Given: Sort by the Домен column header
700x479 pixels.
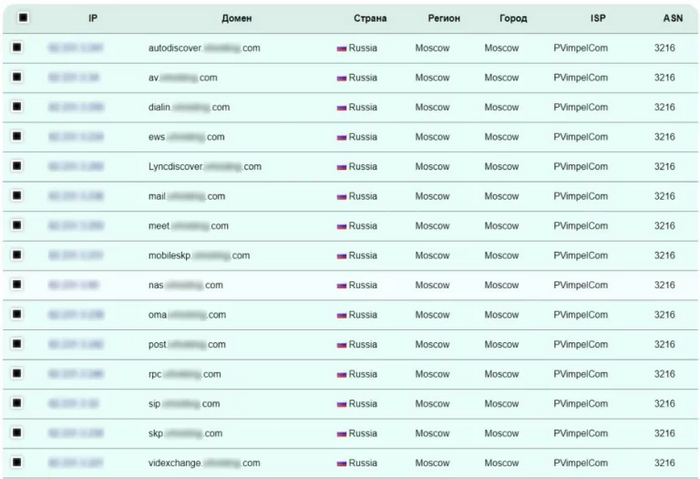Looking at the screenshot, I should point(237,18).
